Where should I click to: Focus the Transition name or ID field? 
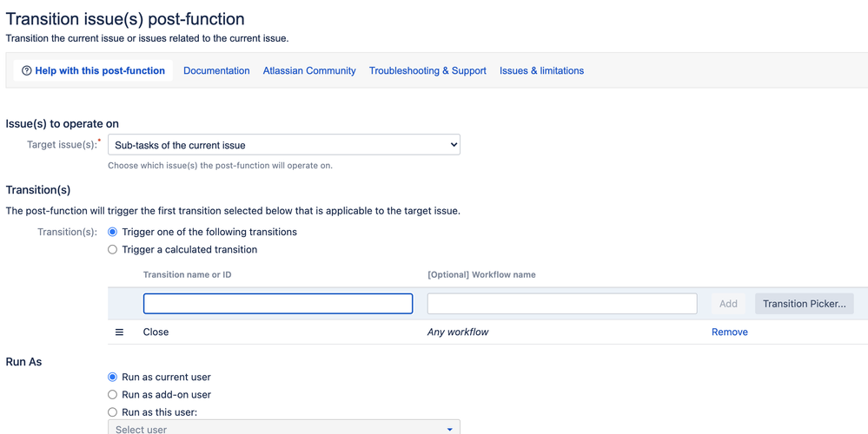tap(278, 304)
